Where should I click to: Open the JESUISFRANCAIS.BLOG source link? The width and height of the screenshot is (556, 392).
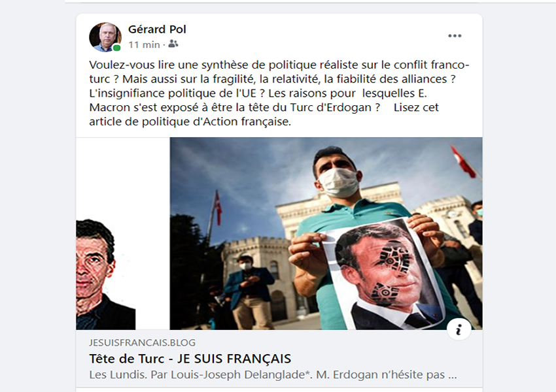coord(142,342)
